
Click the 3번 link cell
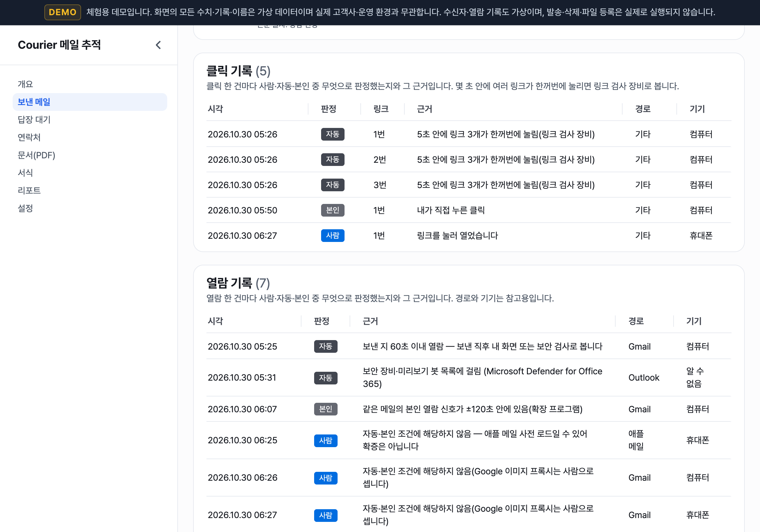[x=380, y=185]
